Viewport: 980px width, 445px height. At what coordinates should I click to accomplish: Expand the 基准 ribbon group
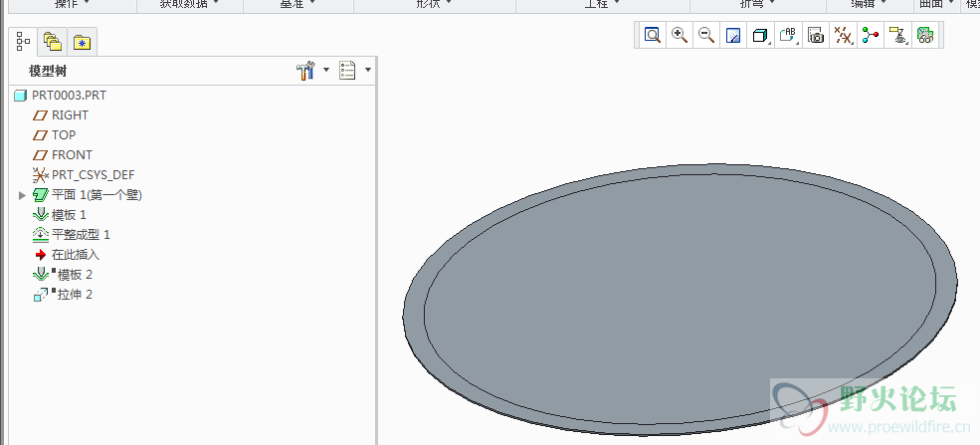point(298,4)
